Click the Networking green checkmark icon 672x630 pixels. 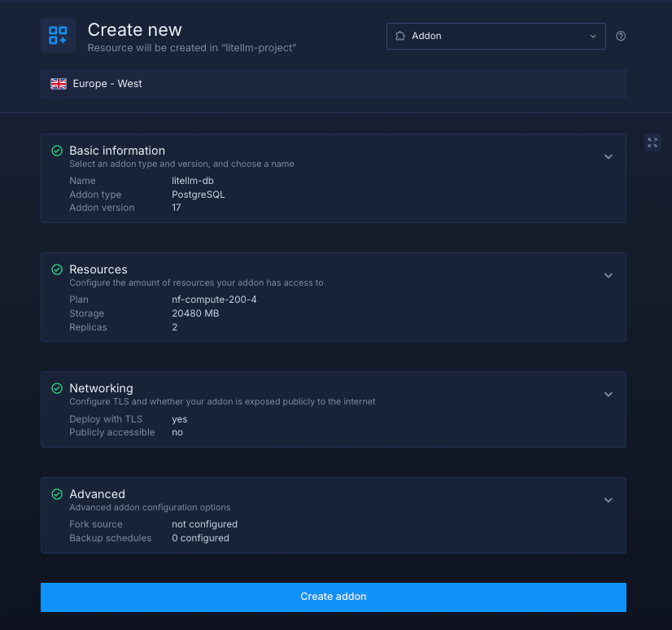pyautogui.click(x=57, y=388)
